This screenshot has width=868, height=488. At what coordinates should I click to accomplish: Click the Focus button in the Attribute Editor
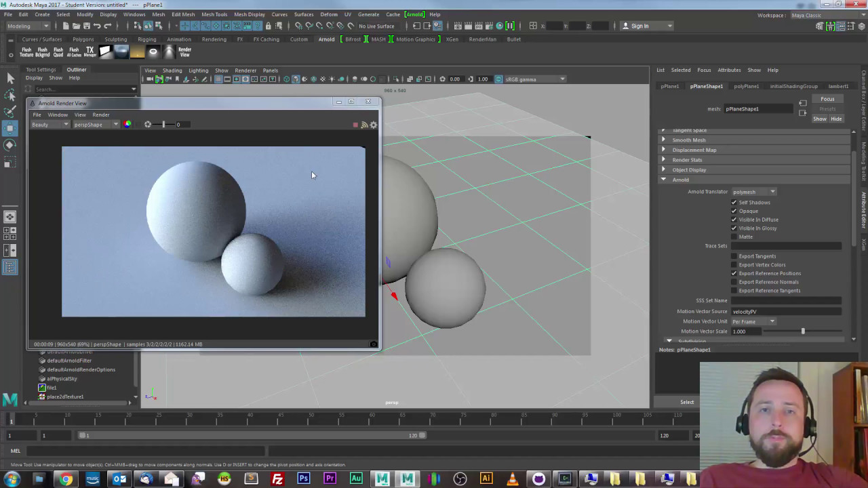click(x=827, y=99)
